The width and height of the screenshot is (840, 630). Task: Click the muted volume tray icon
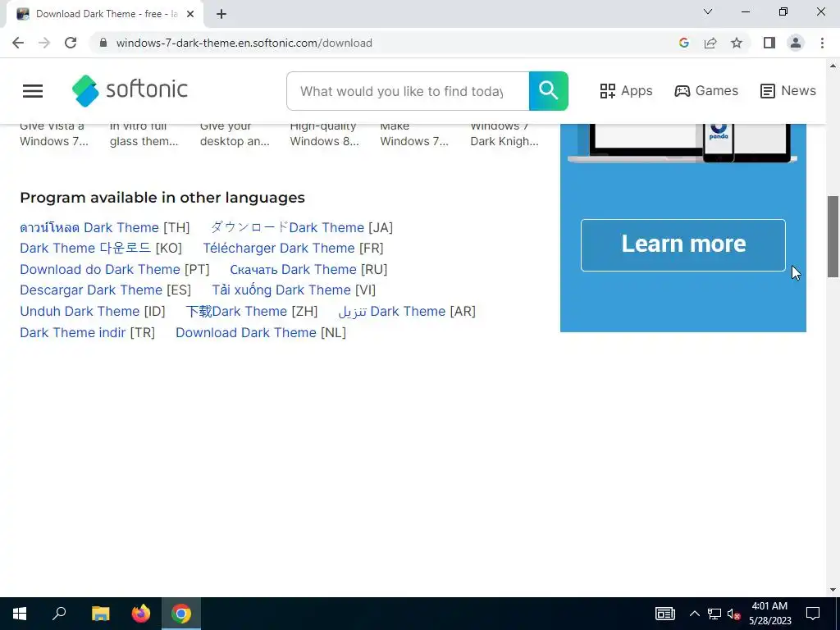click(x=733, y=614)
